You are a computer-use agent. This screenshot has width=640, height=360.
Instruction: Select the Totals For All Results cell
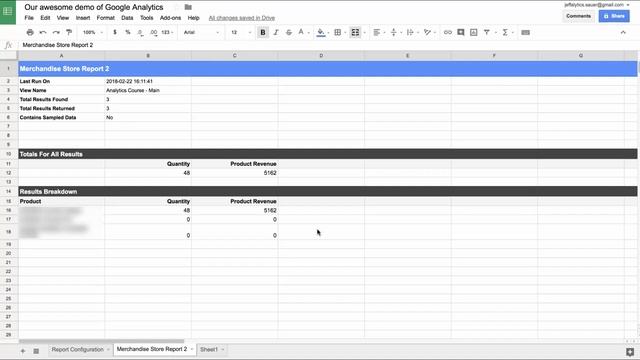(x=328, y=154)
